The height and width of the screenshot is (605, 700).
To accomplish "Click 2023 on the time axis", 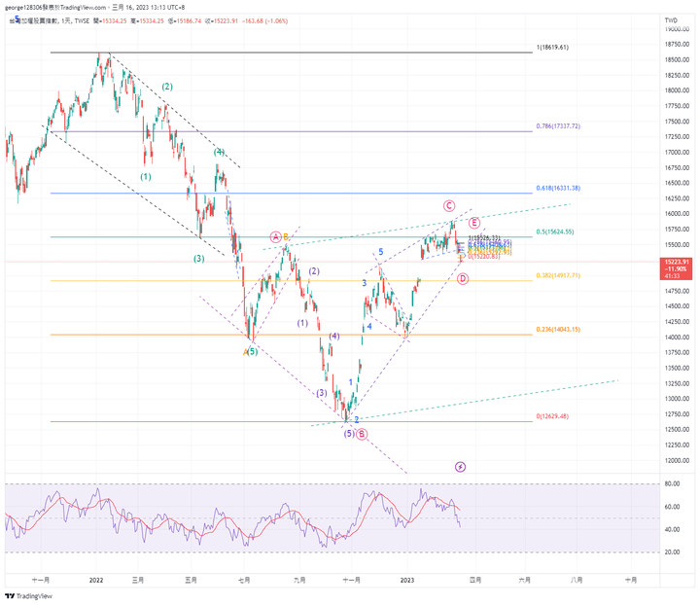I will 406,580.
